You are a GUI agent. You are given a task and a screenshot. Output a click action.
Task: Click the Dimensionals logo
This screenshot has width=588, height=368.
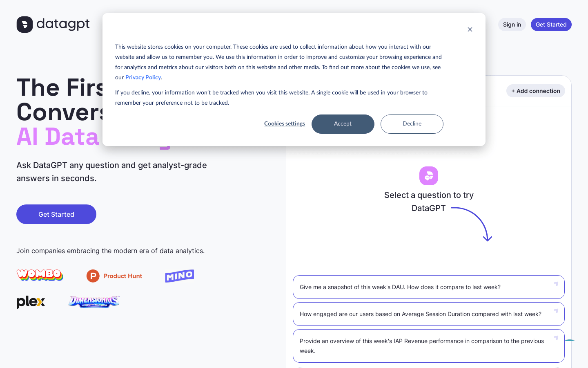pyautogui.click(x=94, y=302)
